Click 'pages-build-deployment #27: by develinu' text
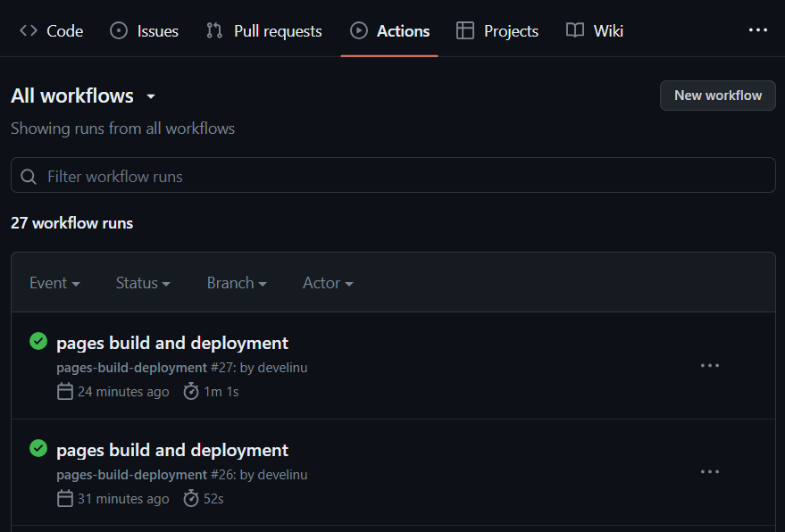Viewport: 785px width, 532px height. point(181,368)
